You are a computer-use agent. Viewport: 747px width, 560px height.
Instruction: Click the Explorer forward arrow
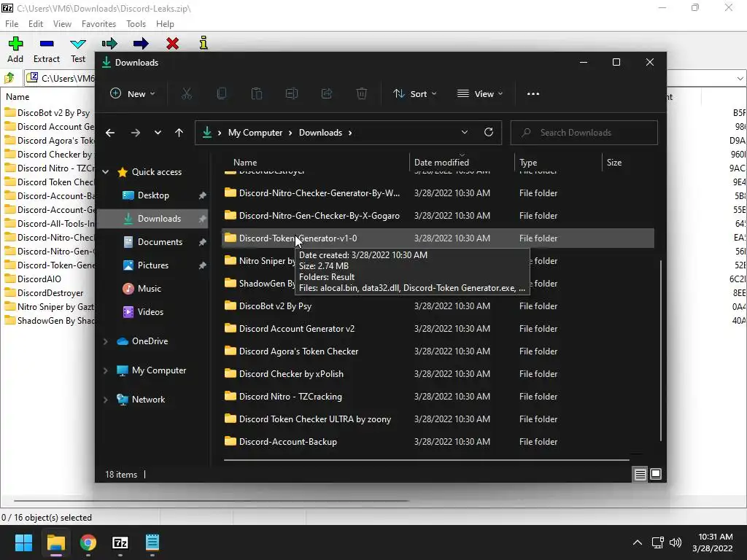click(136, 133)
